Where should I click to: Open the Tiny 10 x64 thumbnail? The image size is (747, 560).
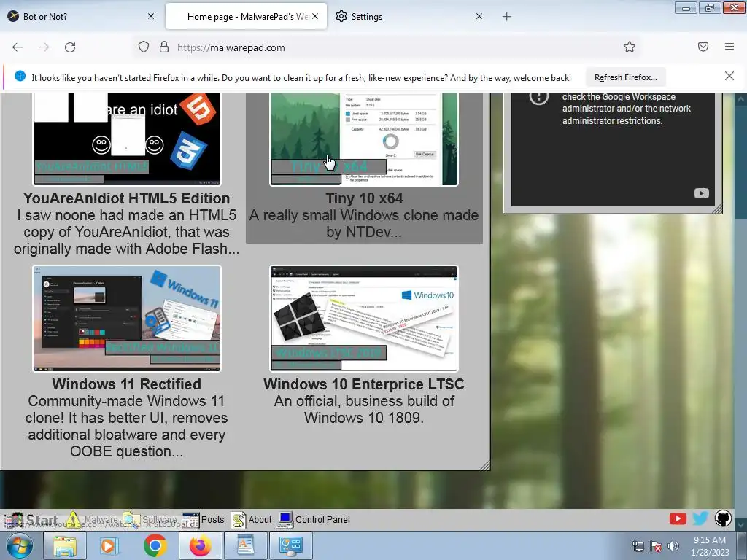click(364, 139)
